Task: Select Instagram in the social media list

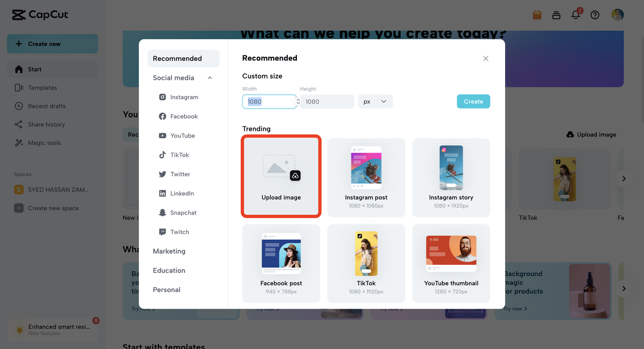Action: [184, 97]
